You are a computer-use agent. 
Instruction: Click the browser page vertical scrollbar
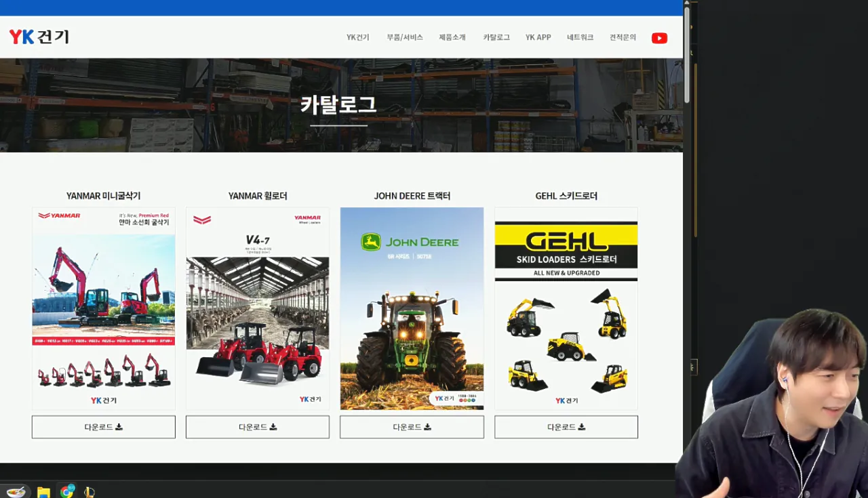pyautogui.click(x=687, y=54)
